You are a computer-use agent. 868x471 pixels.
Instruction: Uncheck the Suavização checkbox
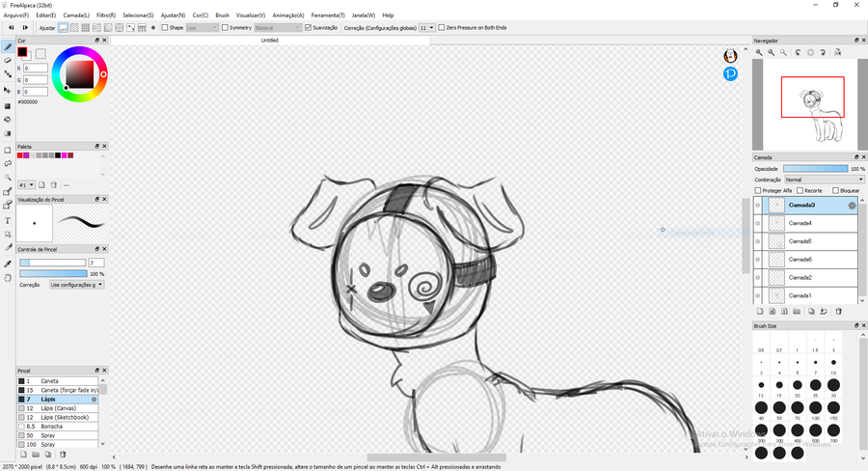coord(309,28)
